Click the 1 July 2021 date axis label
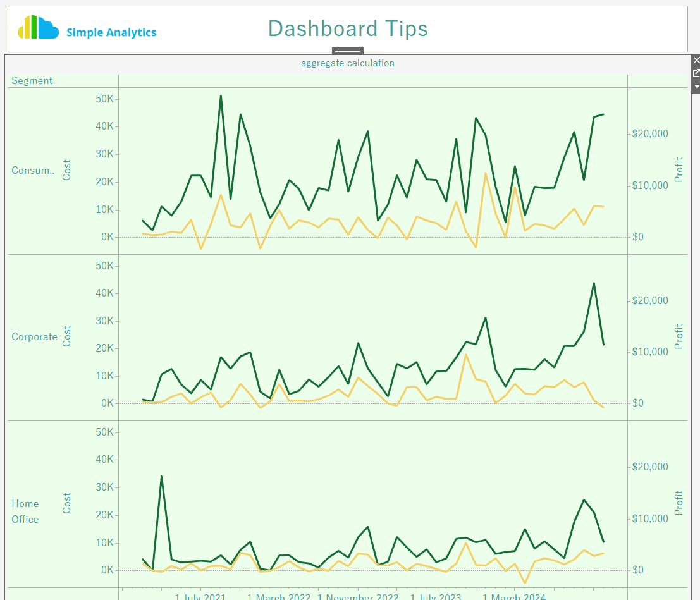 200,596
